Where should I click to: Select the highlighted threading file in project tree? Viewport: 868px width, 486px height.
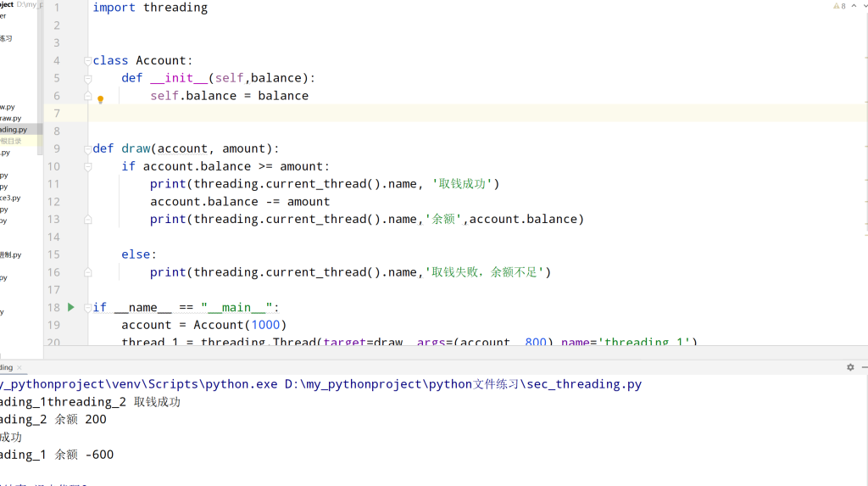14,130
